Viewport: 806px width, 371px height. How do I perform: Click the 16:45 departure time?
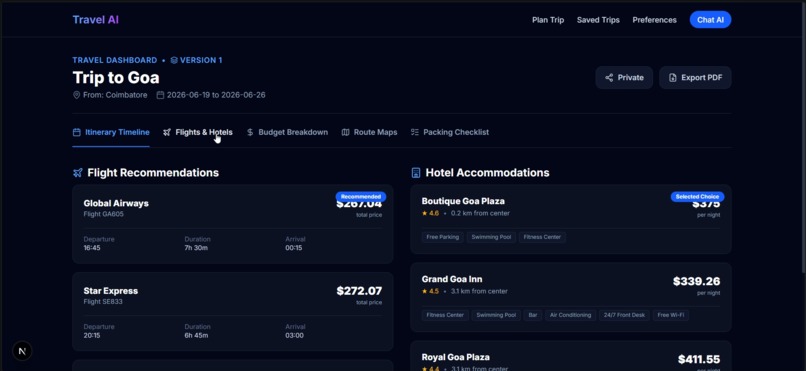click(92, 248)
